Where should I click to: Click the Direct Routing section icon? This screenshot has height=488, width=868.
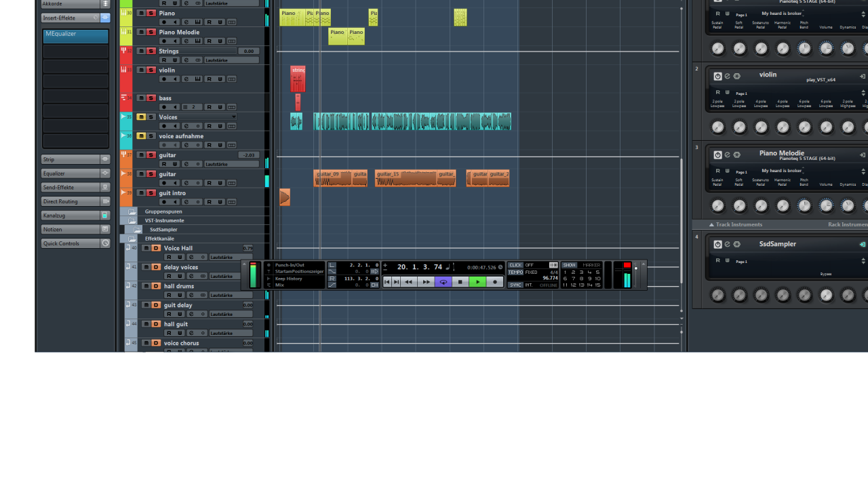tap(105, 201)
